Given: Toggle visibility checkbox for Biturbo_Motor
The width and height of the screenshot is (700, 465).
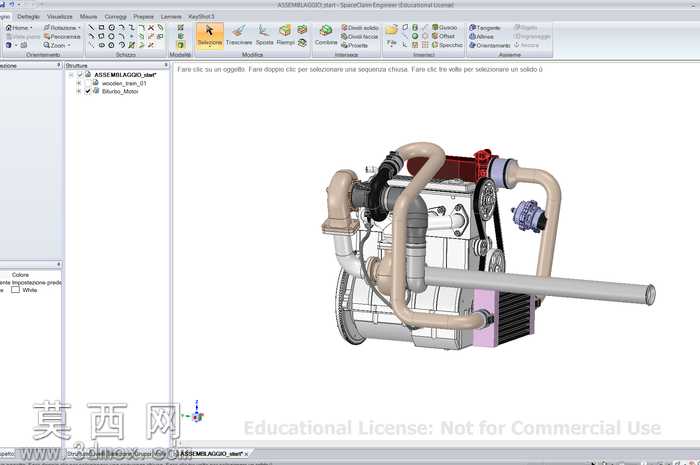Looking at the screenshot, I should pos(88,91).
